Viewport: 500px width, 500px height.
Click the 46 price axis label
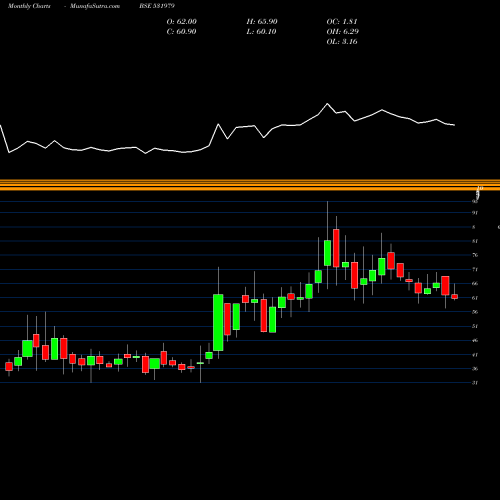[x=475, y=340]
